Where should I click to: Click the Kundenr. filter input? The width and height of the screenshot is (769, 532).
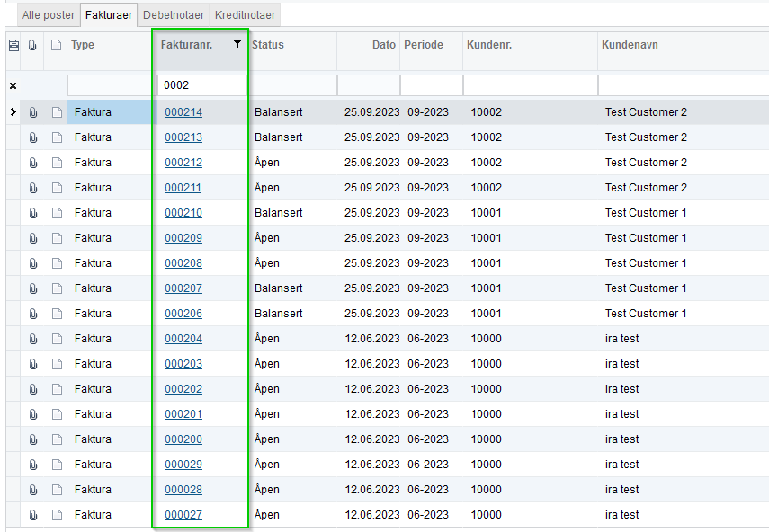(530, 85)
